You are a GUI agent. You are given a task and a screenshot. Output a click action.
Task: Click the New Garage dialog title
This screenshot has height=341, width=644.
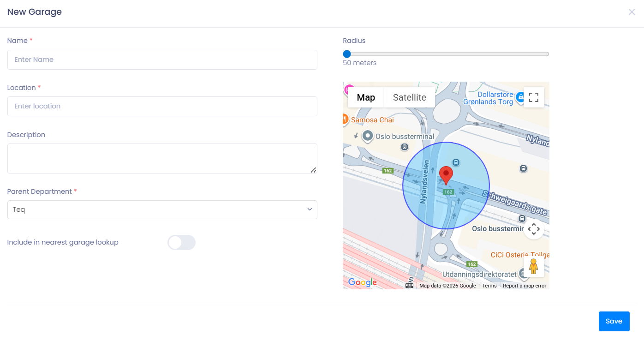pyautogui.click(x=35, y=12)
